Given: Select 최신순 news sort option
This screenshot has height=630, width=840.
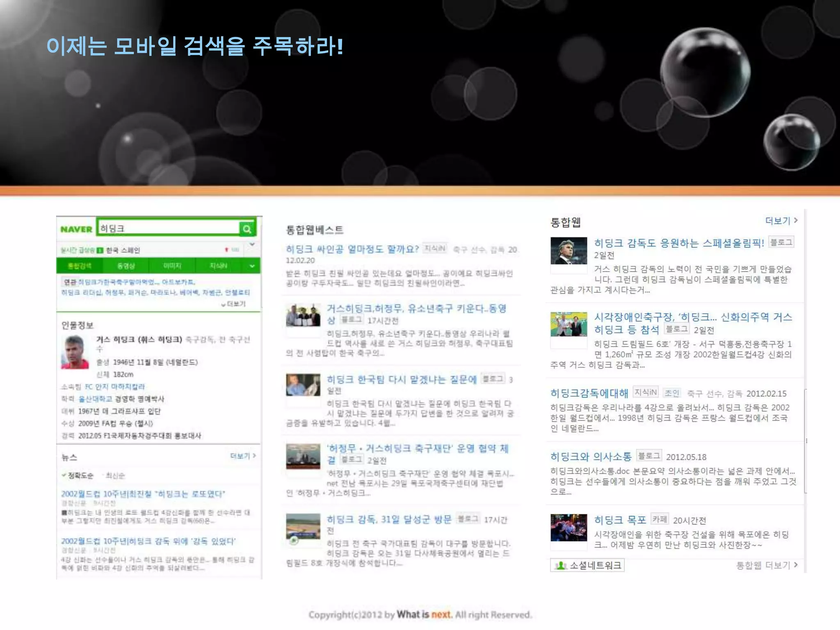Looking at the screenshot, I should pos(115,475).
